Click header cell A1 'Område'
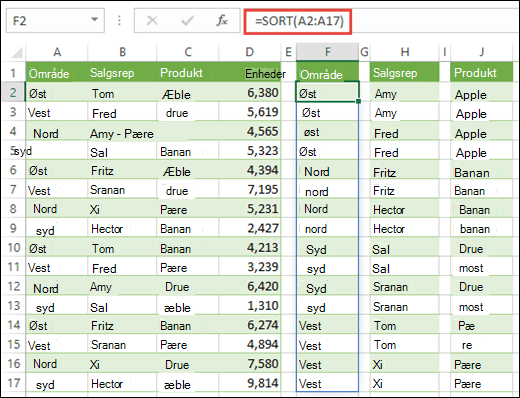This screenshot has height=398, width=520. point(57,72)
